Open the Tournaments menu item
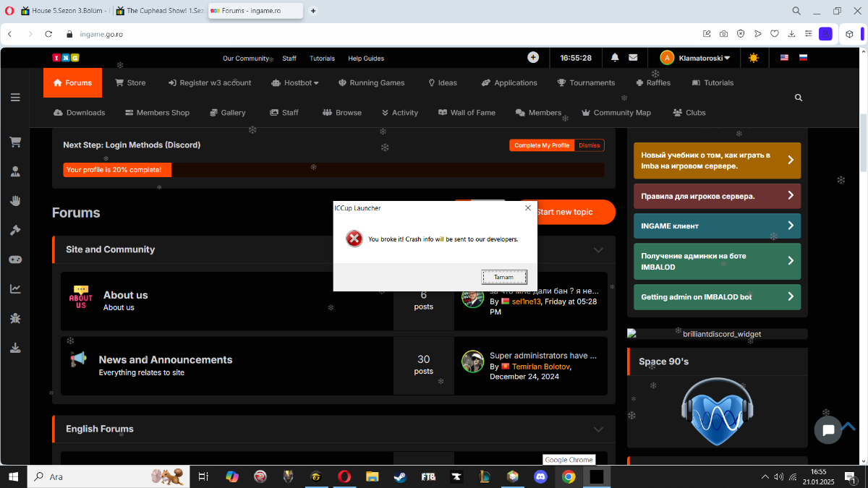Screen dimensions: 868x488 click(x=586, y=83)
